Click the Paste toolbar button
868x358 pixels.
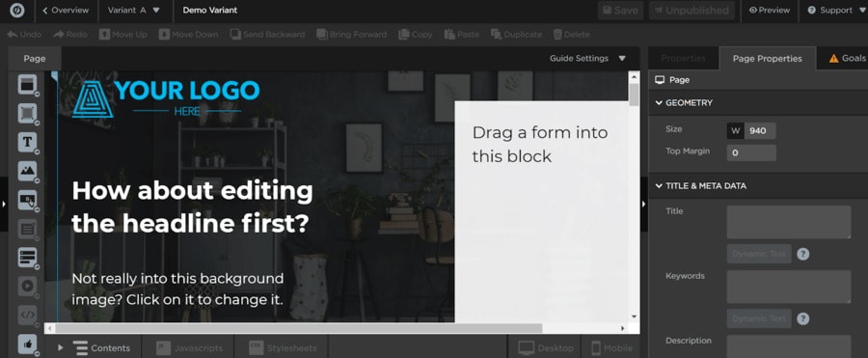[x=462, y=35]
